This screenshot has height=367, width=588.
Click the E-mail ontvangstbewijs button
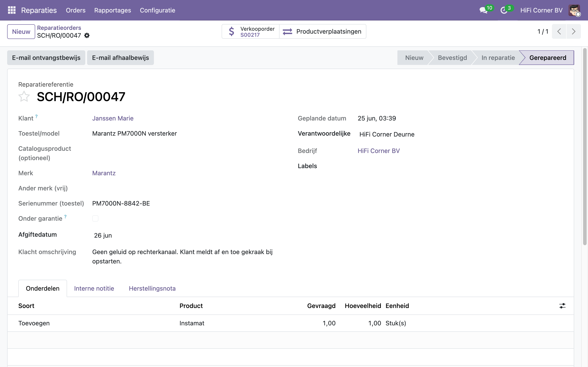[x=46, y=58]
